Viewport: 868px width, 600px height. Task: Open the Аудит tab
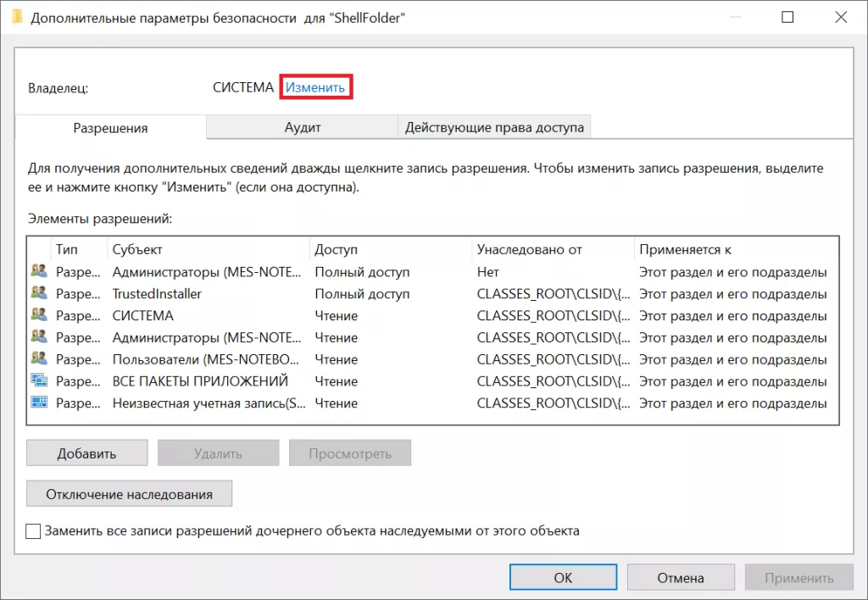coord(303,127)
